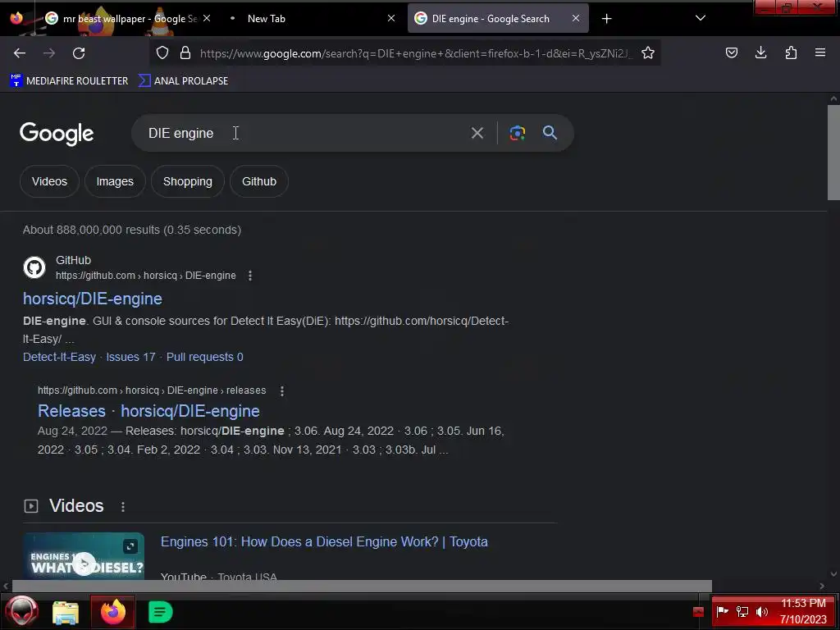
Task: Click the GitHub favicon on first result
Action: (34, 267)
